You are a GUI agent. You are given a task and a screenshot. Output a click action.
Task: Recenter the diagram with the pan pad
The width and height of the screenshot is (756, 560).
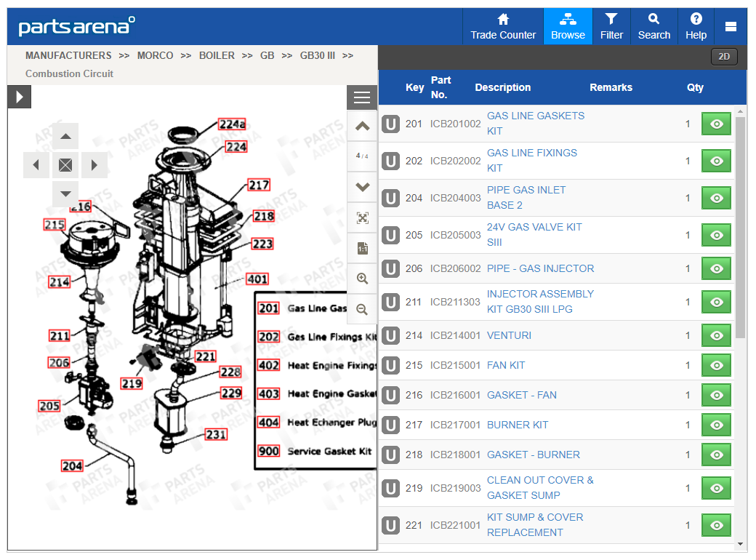(65, 165)
